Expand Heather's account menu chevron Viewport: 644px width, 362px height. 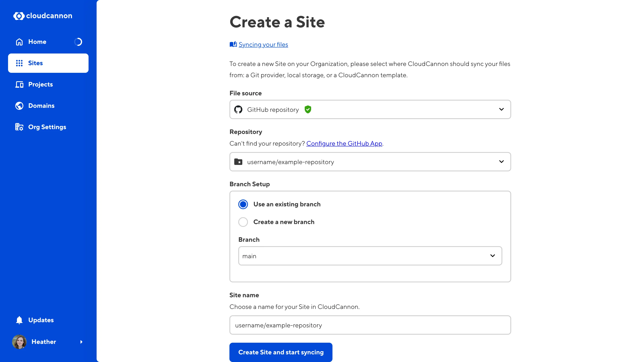coord(81,342)
